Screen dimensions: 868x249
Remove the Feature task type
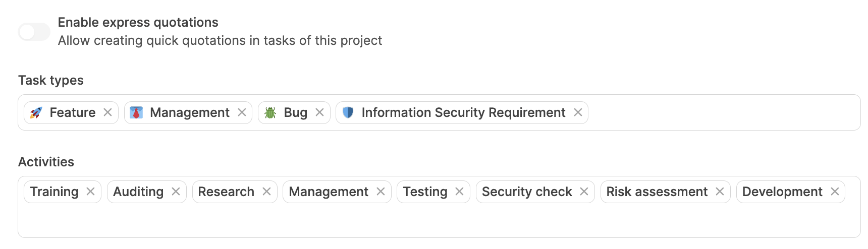click(x=107, y=112)
